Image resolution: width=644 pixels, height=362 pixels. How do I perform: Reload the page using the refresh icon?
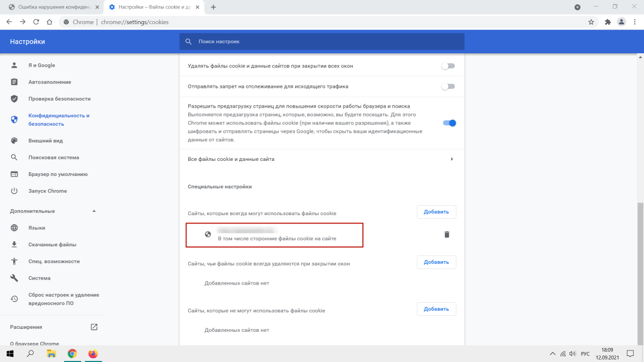36,22
